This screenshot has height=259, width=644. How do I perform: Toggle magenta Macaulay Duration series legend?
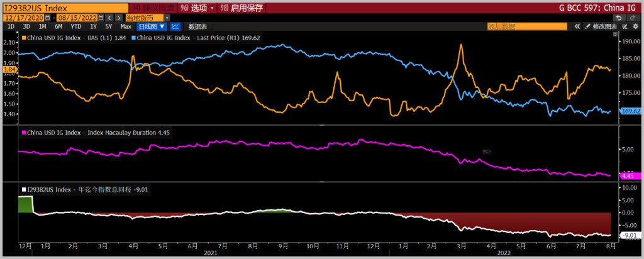click(x=96, y=133)
